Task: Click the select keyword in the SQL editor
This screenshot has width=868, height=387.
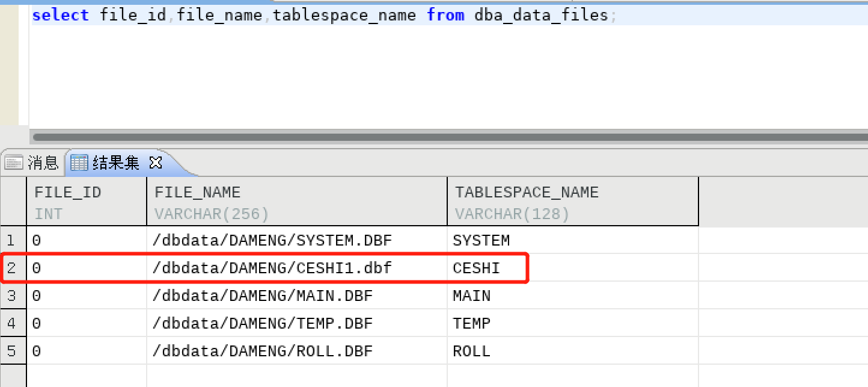Action: tap(60, 15)
